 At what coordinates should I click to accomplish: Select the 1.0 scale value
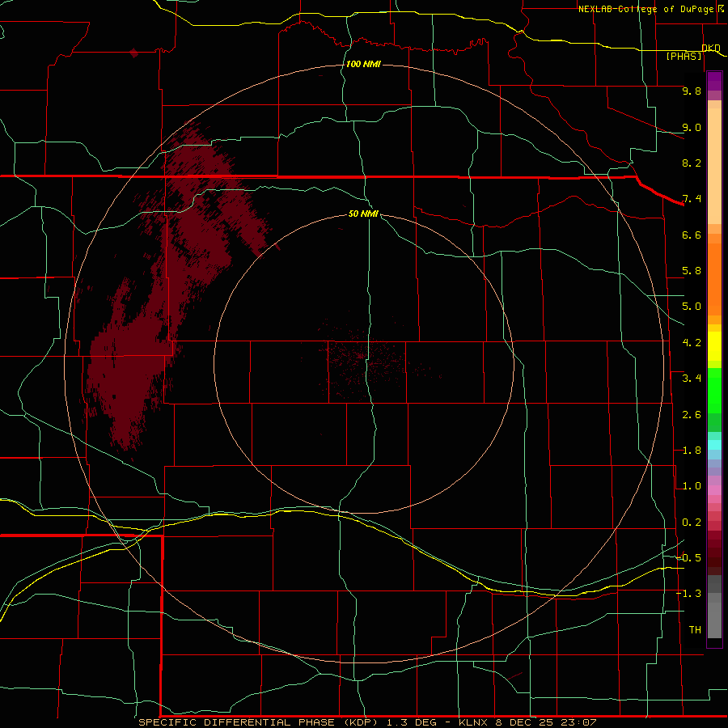692,486
